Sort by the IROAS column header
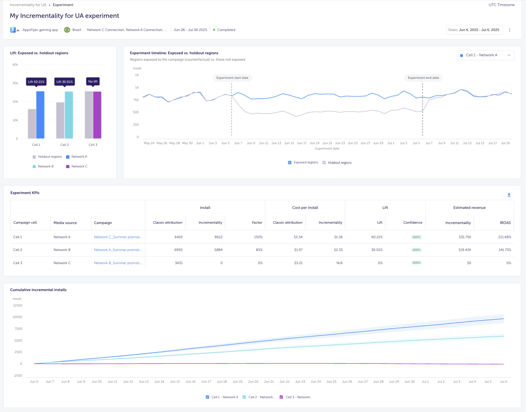532x412 pixels. pyautogui.click(x=505, y=223)
